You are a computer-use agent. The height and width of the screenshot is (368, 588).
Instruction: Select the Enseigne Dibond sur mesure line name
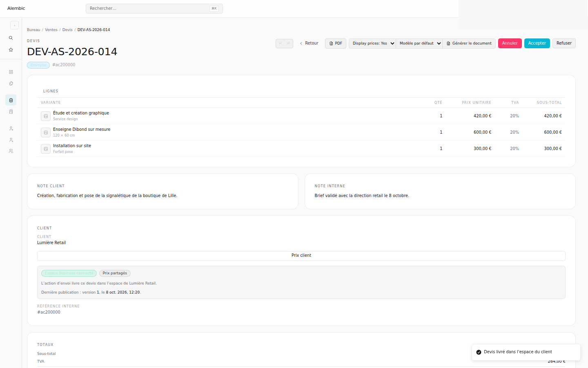click(x=82, y=130)
